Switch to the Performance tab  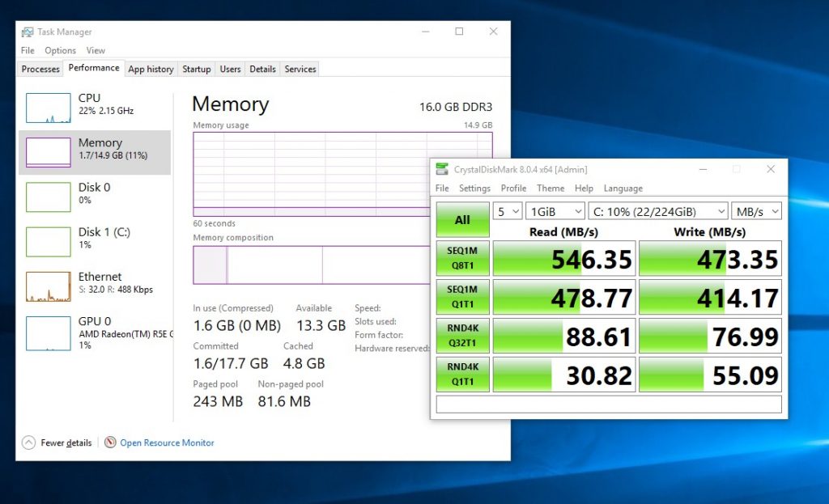94,68
